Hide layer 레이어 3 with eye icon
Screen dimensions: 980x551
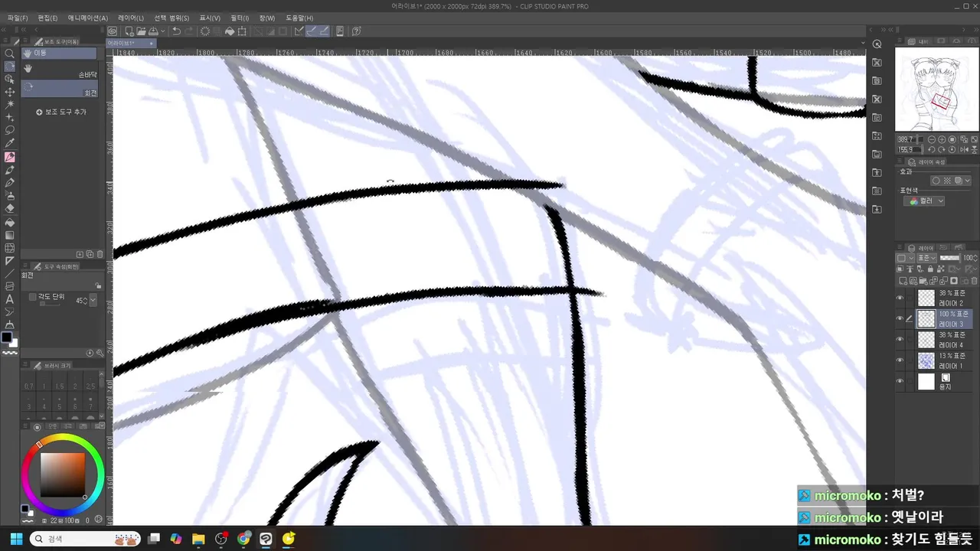tap(900, 318)
